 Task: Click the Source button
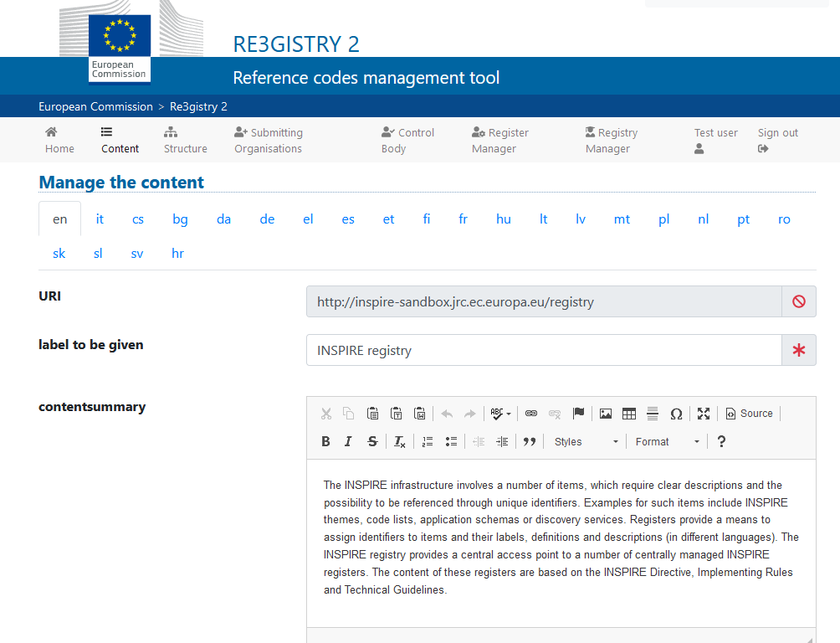point(749,414)
